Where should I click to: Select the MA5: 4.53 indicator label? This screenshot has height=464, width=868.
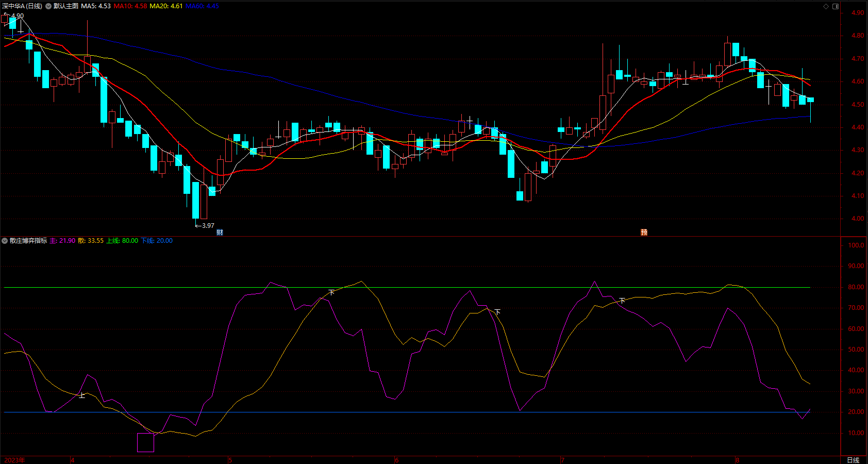[x=96, y=6]
